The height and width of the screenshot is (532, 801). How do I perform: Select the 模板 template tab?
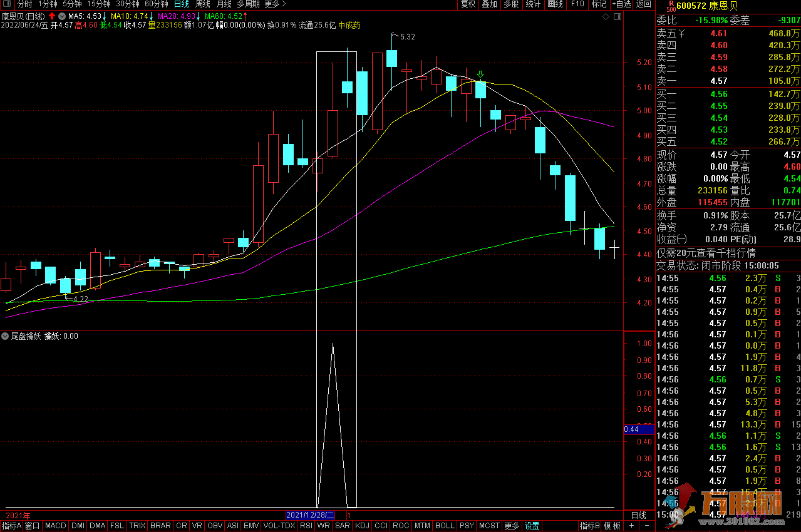point(612,526)
